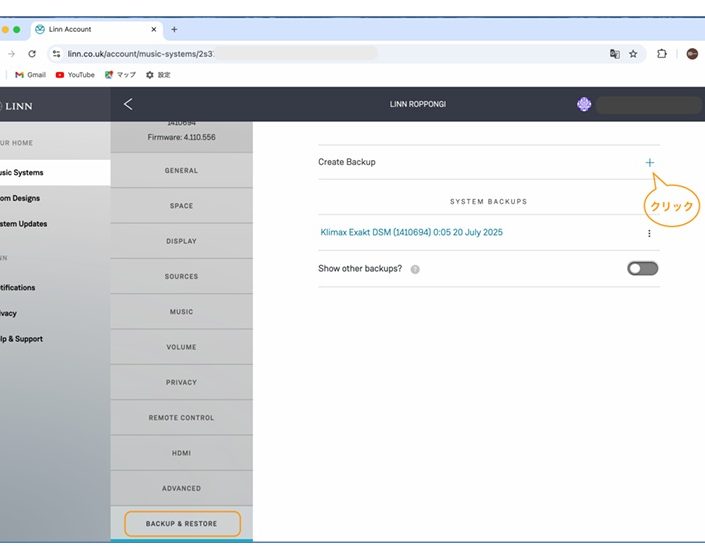
Task: Close the Linn Account browser tab
Action: click(154, 29)
